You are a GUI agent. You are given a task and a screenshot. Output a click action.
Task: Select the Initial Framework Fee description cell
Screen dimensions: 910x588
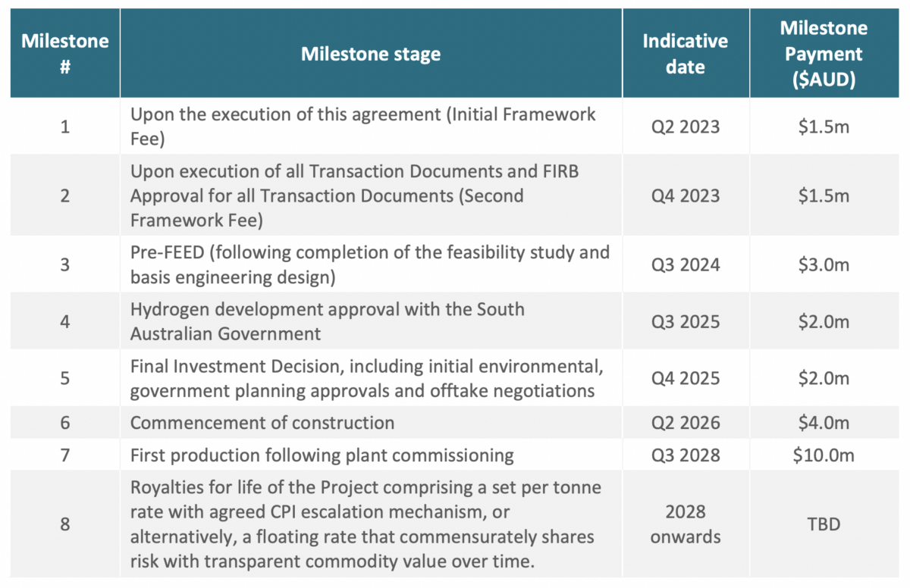pos(371,127)
